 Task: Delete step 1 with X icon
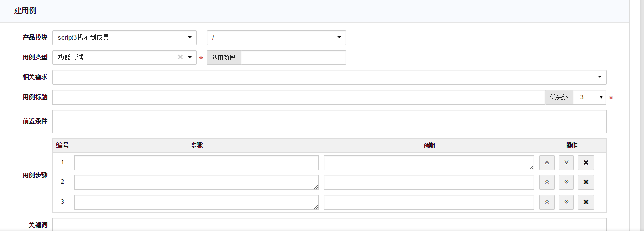586,163
